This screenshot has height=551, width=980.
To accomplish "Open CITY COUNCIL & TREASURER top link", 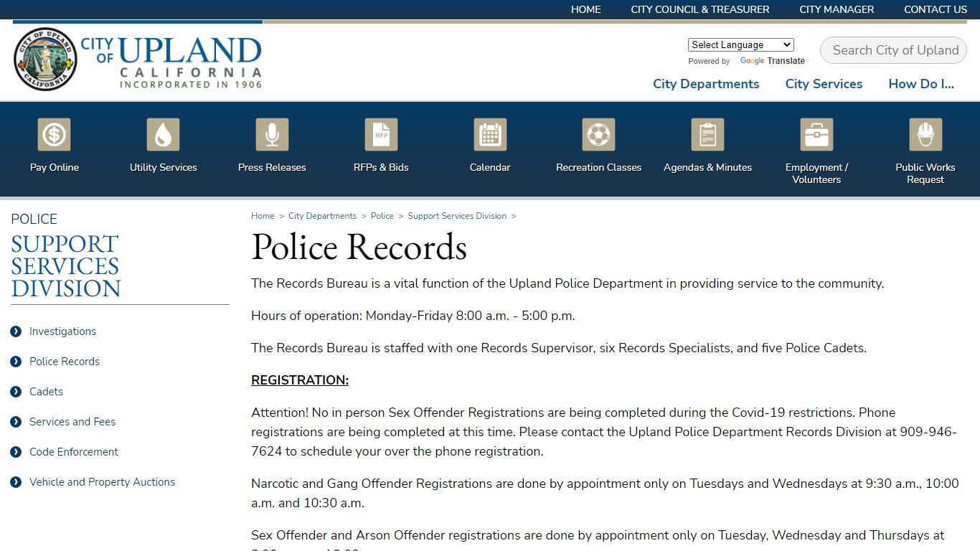I will coord(700,9).
